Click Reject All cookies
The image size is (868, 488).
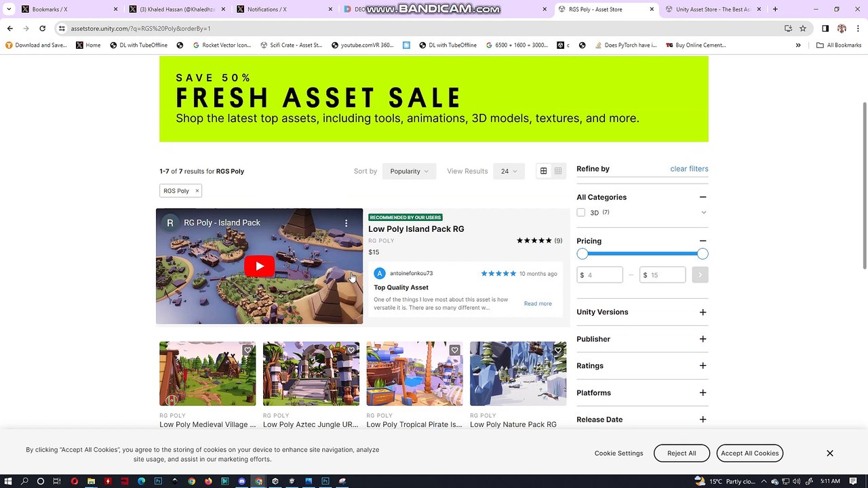682,453
